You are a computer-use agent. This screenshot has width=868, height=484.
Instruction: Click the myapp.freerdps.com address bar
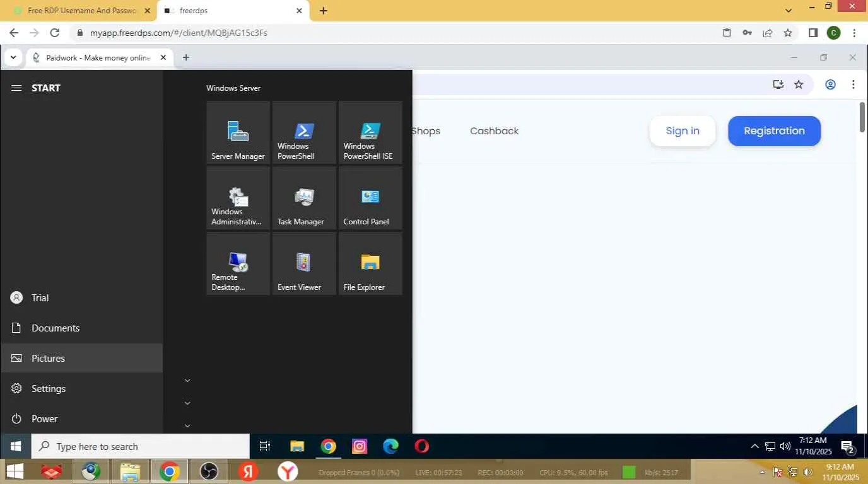pos(394,33)
